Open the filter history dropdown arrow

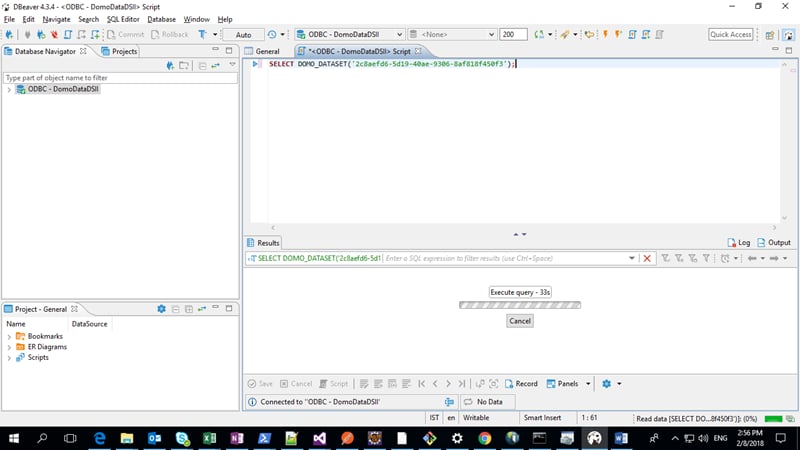pyautogui.click(x=632, y=258)
